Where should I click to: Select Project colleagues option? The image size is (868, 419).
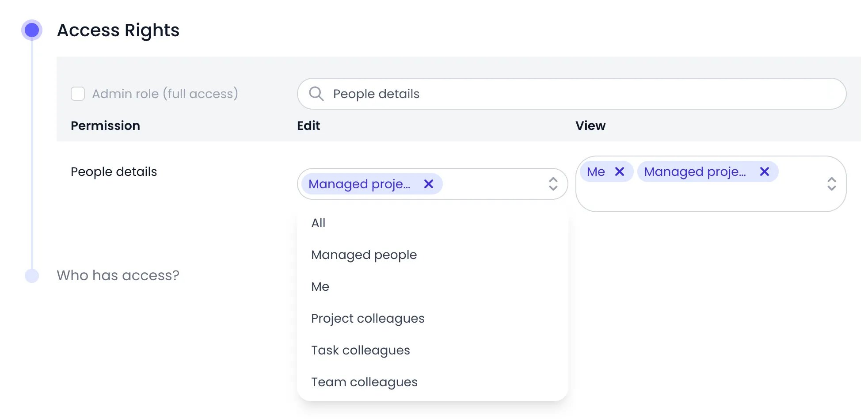pos(432,318)
